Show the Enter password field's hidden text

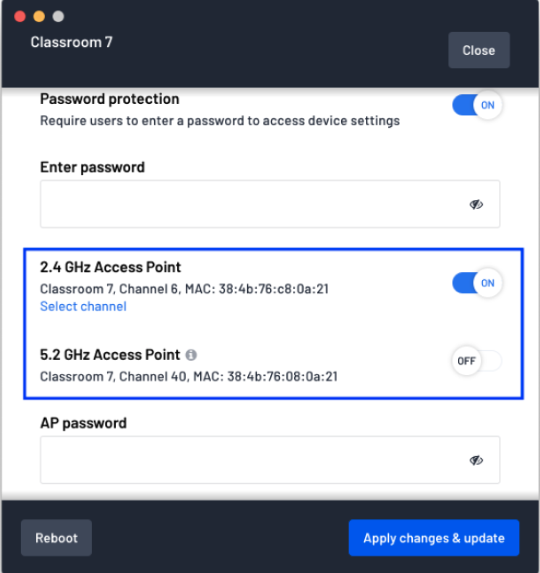(x=476, y=204)
